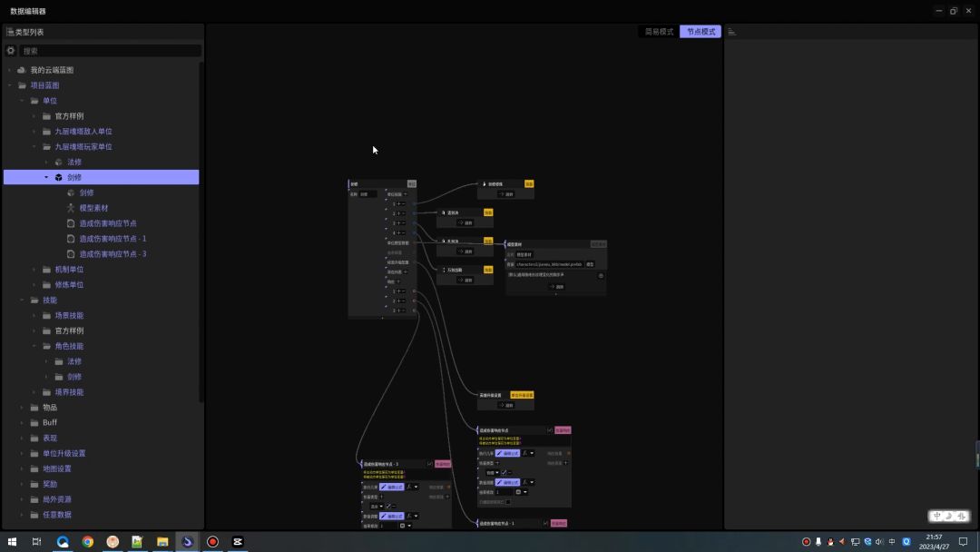Click the folder icon for 九层魂塔敌人单位
The height and width of the screenshot is (552, 980).
(46, 132)
